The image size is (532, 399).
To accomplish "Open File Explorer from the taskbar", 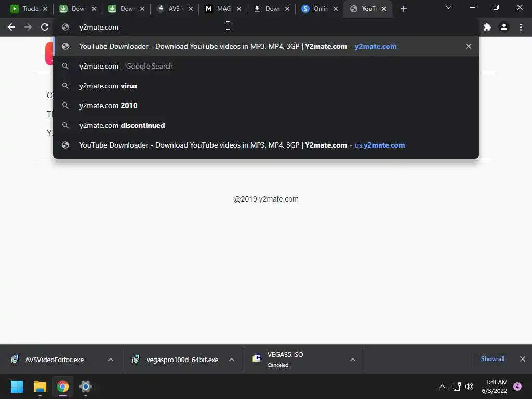I will (39, 387).
